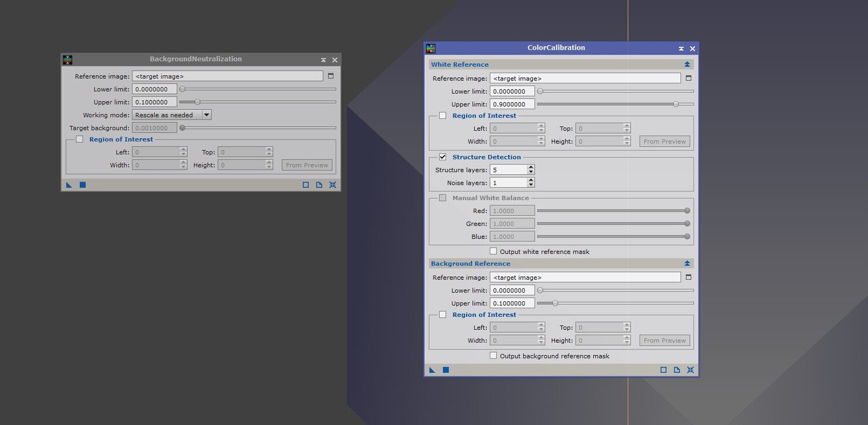Shade the ColorCalibration window with the collapse icon
This screenshot has width=868, height=425.
tap(681, 49)
